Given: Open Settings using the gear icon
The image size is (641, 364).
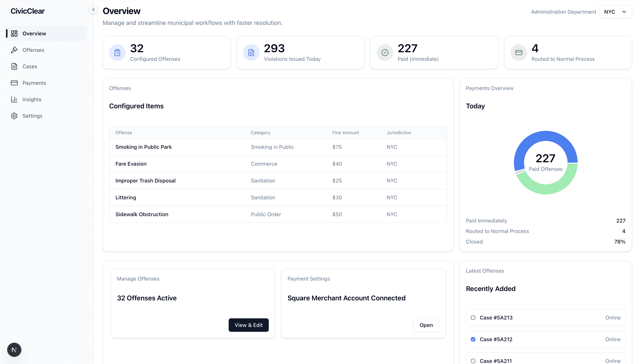Looking at the screenshot, I should [14, 116].
